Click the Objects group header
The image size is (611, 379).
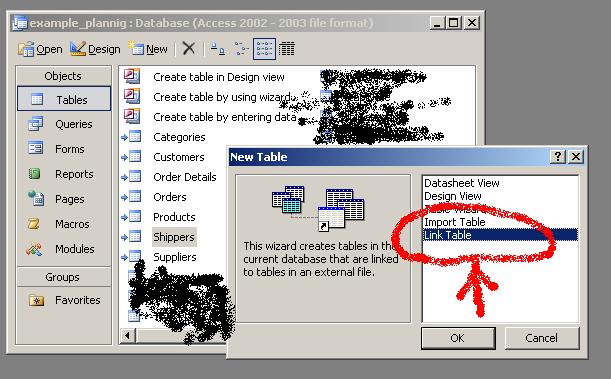tap(64, 76)
